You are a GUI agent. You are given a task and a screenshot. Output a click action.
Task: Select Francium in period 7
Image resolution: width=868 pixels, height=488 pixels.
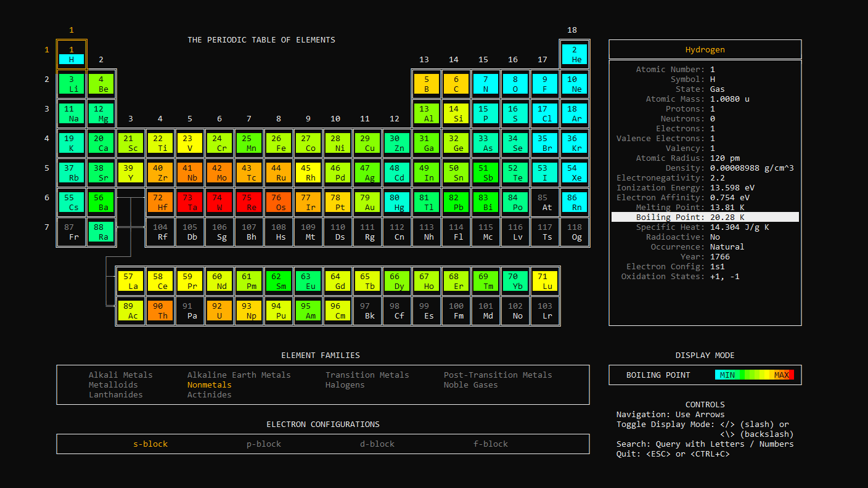click(x=72, y=232)
